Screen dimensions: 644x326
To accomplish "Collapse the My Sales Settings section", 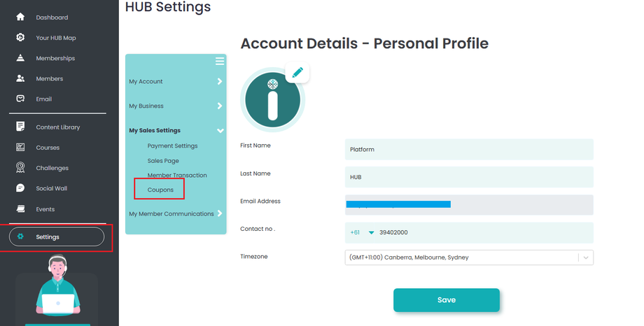I will [x=176, y=131].
